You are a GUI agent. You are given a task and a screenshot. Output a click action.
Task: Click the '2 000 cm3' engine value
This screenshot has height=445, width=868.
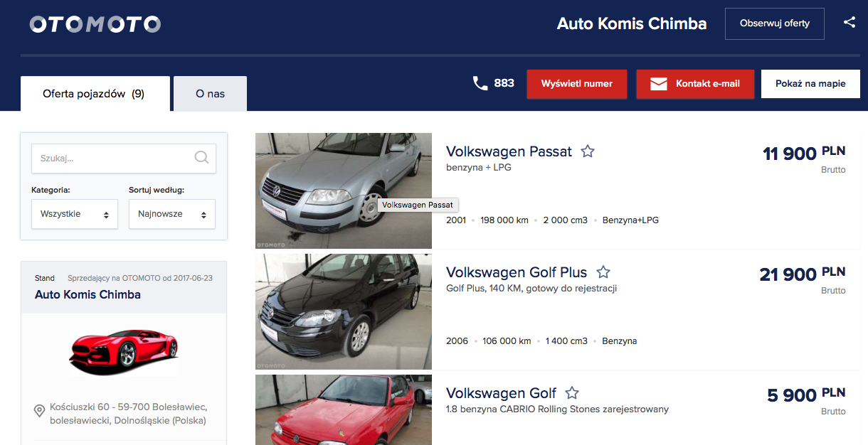[566, 220]
